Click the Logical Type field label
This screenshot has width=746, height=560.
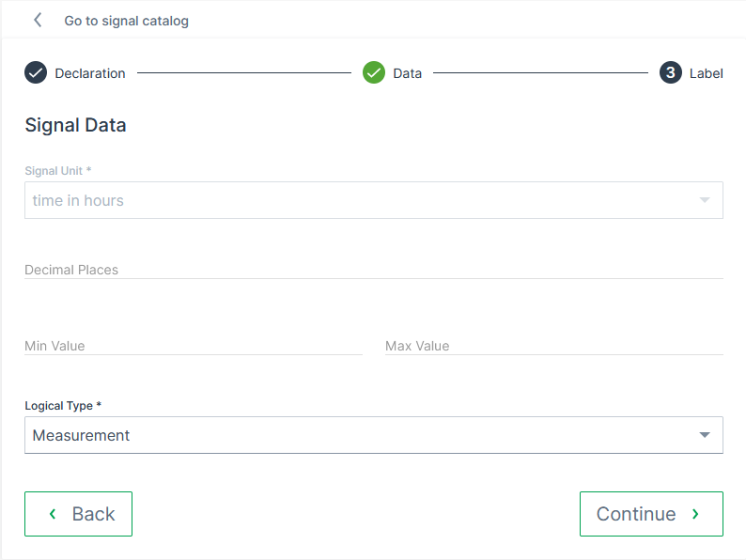tap(62, 406)
